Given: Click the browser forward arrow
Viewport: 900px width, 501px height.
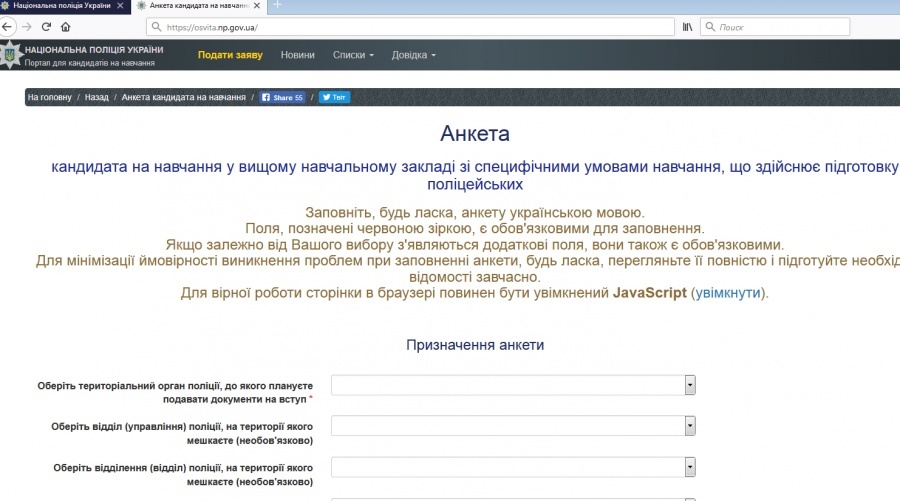Looking at the screenshot, I should (x=27, y=26).
